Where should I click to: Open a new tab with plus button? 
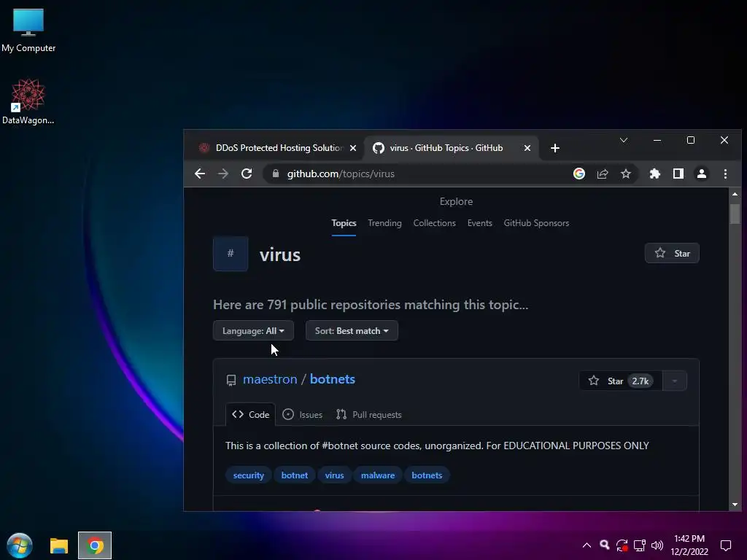(555, 148)
